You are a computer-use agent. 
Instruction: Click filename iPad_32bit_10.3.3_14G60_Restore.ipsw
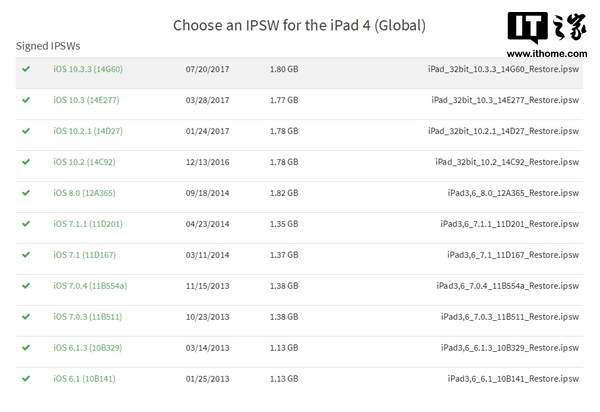[x=503, y=69]
